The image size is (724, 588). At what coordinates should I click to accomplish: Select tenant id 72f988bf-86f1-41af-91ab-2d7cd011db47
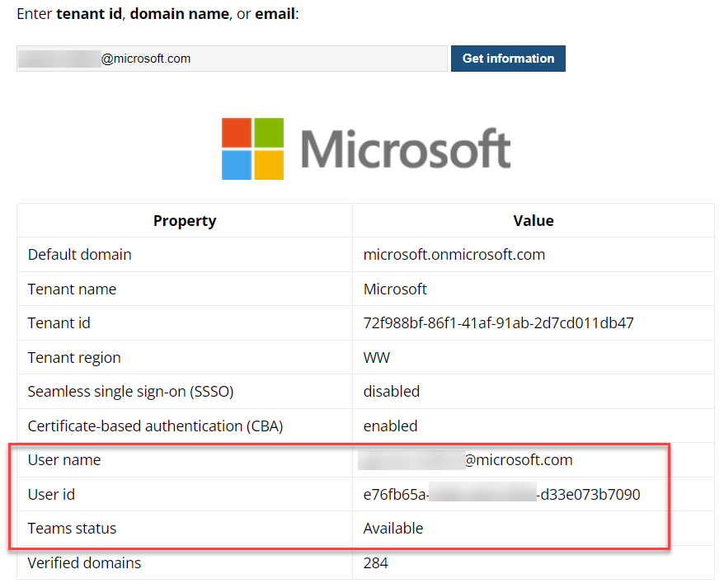(x=499, y=323)
